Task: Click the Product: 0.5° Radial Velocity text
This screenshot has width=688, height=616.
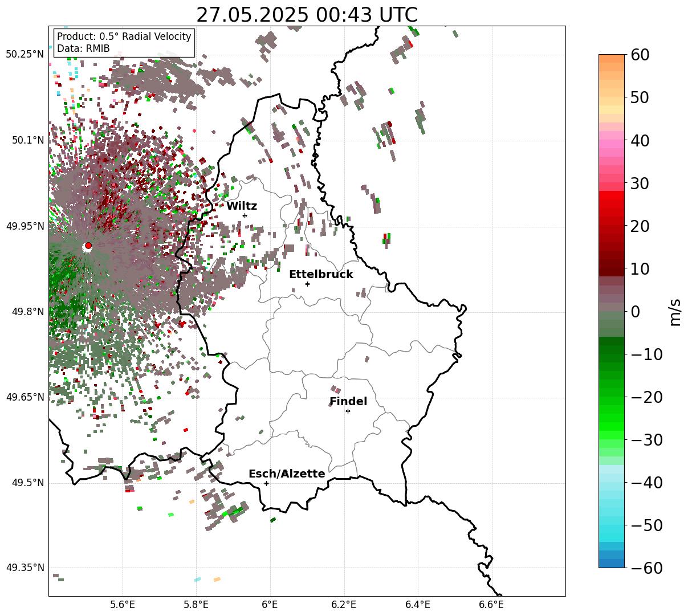Action: pos(124,36)
